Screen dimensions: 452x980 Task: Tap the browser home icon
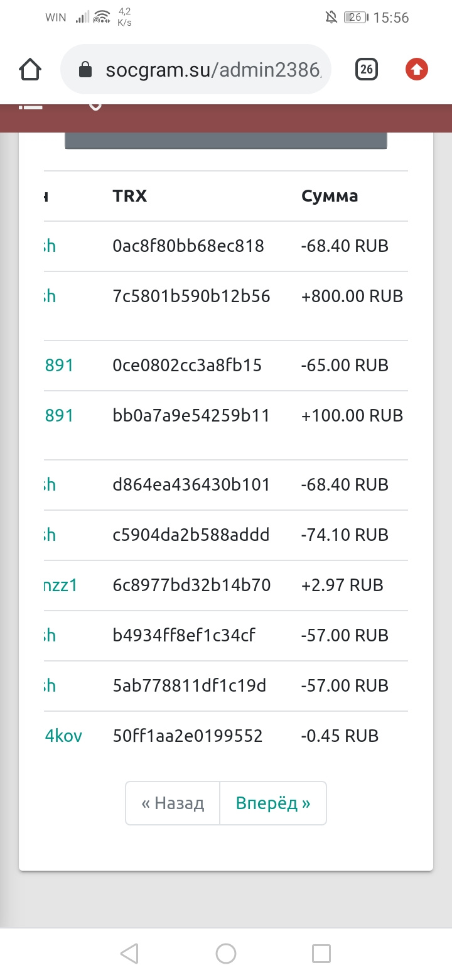[x=30, y=69]
